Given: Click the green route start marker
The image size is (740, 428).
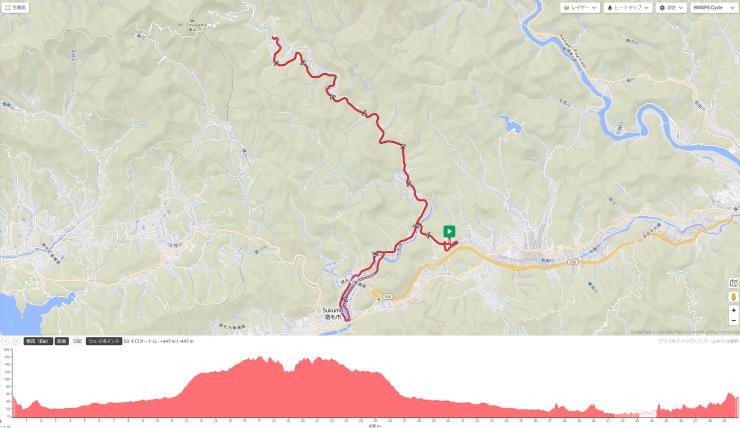Looking at the screenshot, I should (x=449, y=232).
